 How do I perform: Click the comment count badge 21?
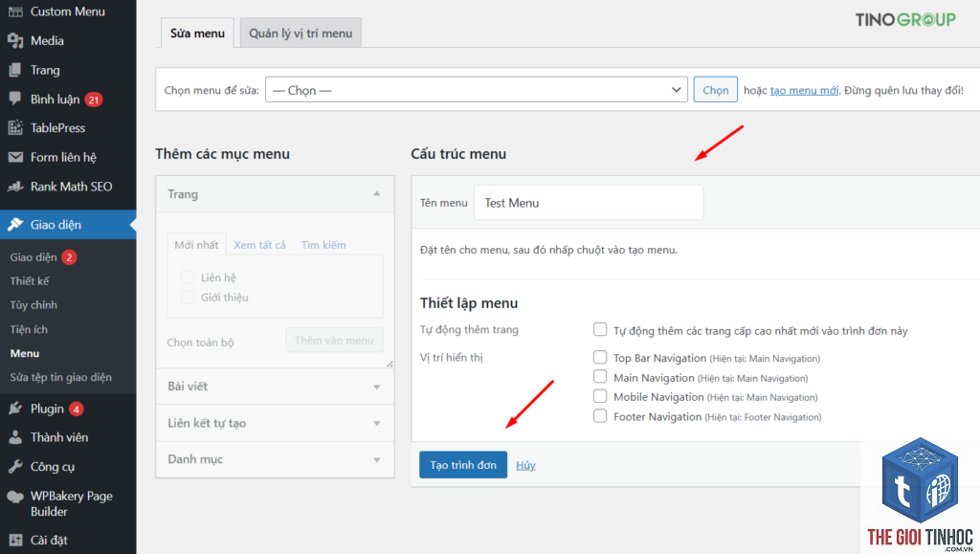(94, 100)
